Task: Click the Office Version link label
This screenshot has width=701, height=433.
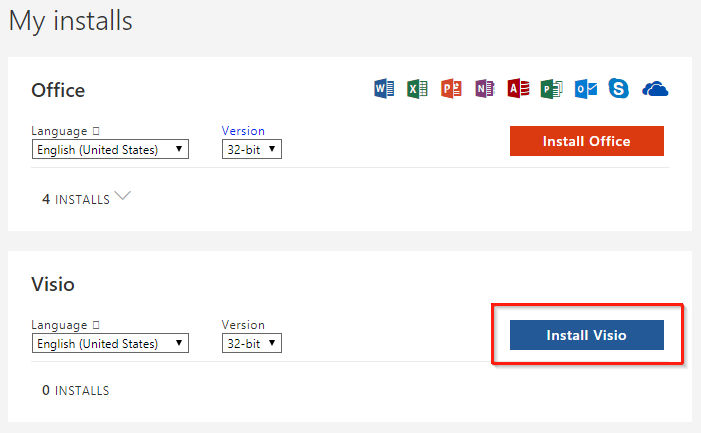Action: [x=243, y=131]
